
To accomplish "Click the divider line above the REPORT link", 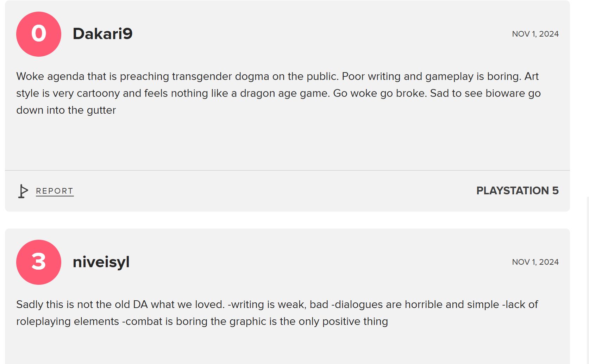I will [x=287, y=170].
